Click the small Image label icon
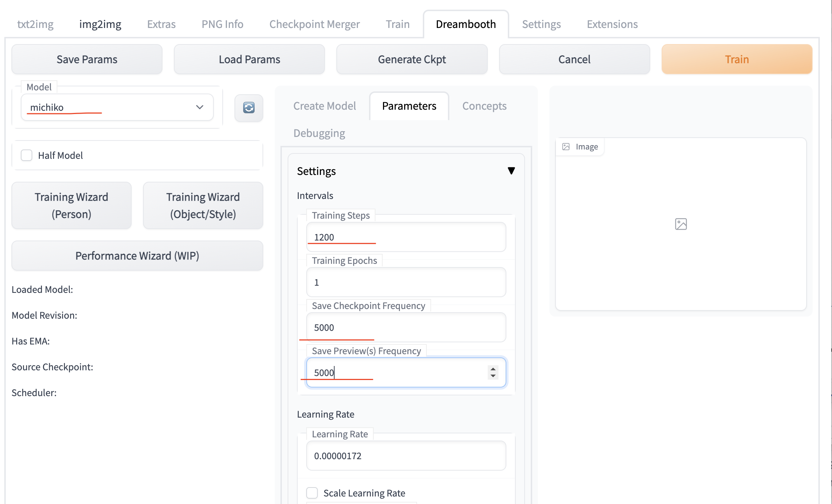The width and height of the screenshot is (832, 504). pos(566,147)
